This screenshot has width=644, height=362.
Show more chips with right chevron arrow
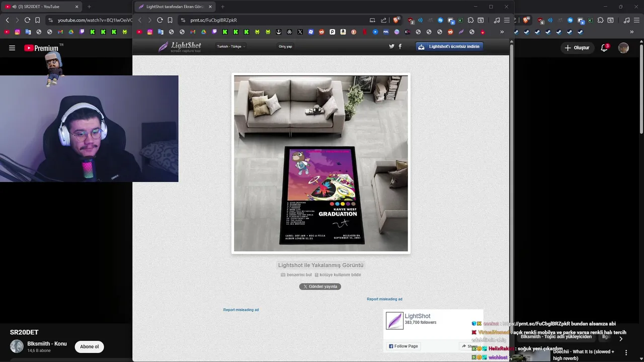pos(620,338)
